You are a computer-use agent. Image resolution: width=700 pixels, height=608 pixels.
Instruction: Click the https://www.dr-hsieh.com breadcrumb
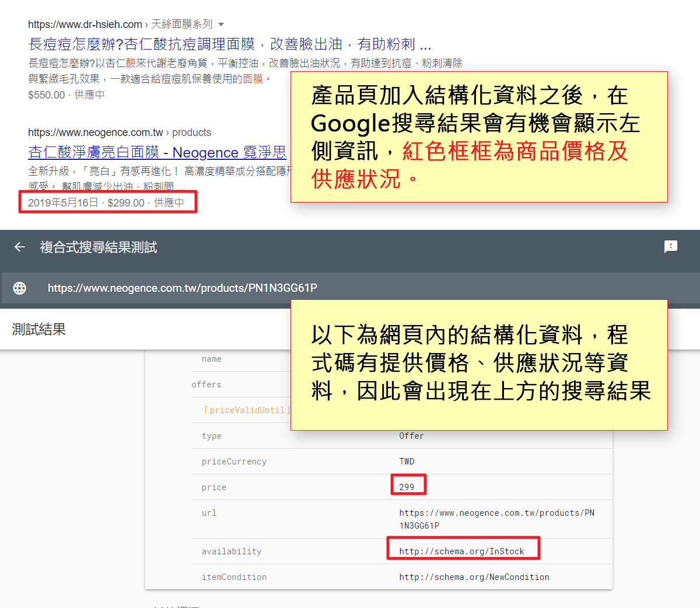pos(85,25)
